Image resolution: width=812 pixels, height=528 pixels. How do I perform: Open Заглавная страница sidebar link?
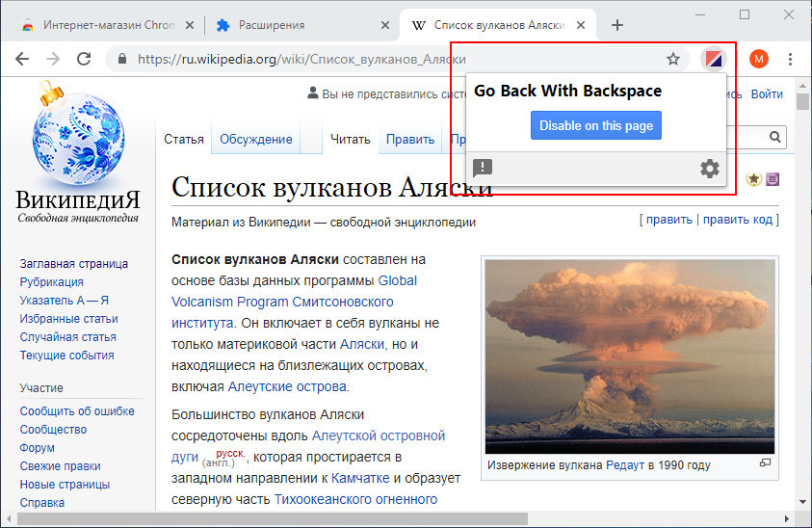pos(73,264)
